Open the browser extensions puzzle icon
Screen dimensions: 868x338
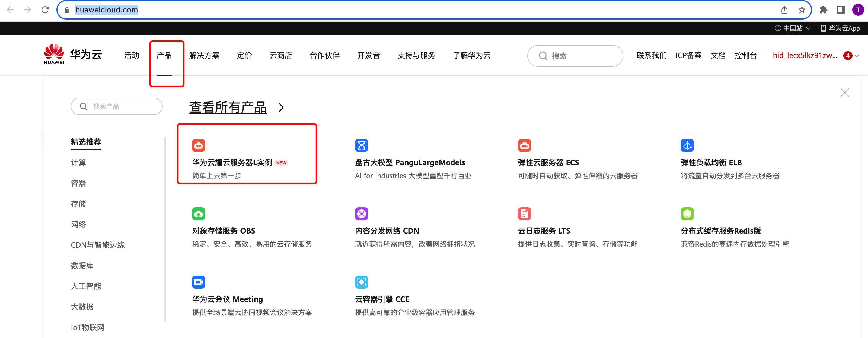823,10
